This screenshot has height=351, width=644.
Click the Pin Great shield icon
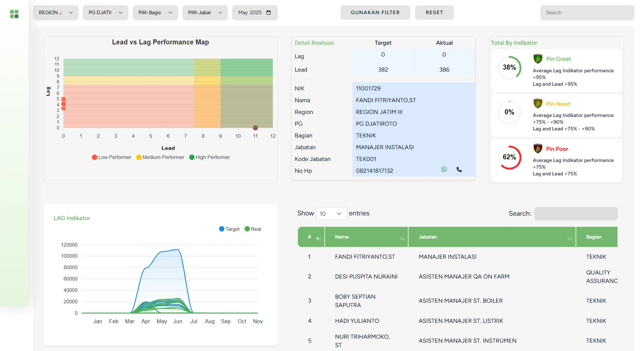tap(537, 58)
